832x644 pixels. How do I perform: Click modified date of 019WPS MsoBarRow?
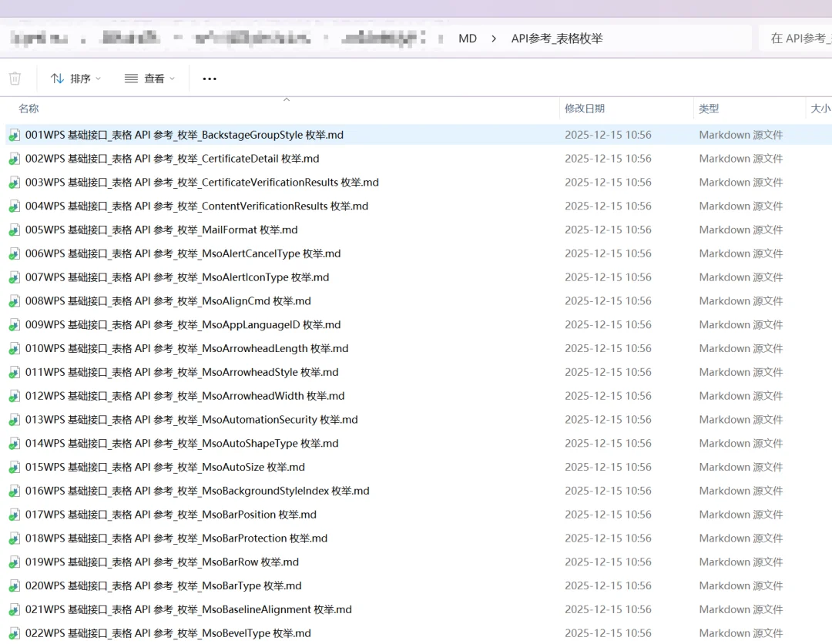pos(608,562)
